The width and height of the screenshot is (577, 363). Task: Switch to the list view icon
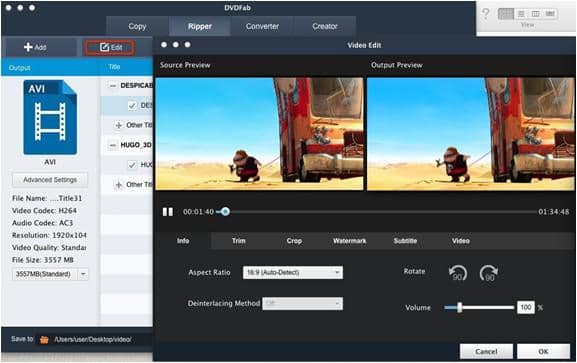click(x=521, y=14)
